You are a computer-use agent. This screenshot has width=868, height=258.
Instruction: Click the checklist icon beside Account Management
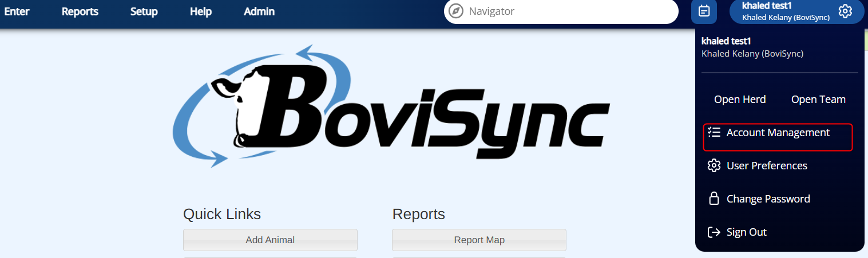714,132
